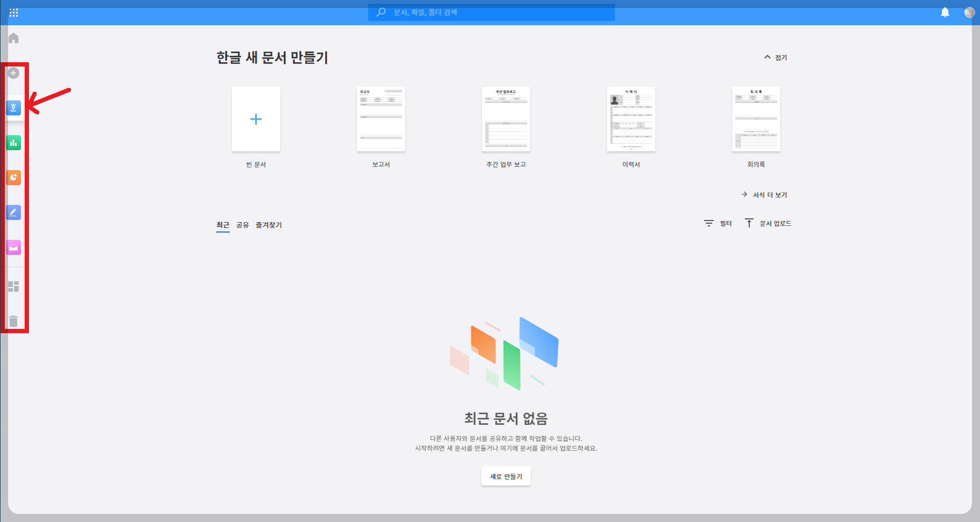
Task: Switch to the 최근 tab
Action: coord(223,225)
